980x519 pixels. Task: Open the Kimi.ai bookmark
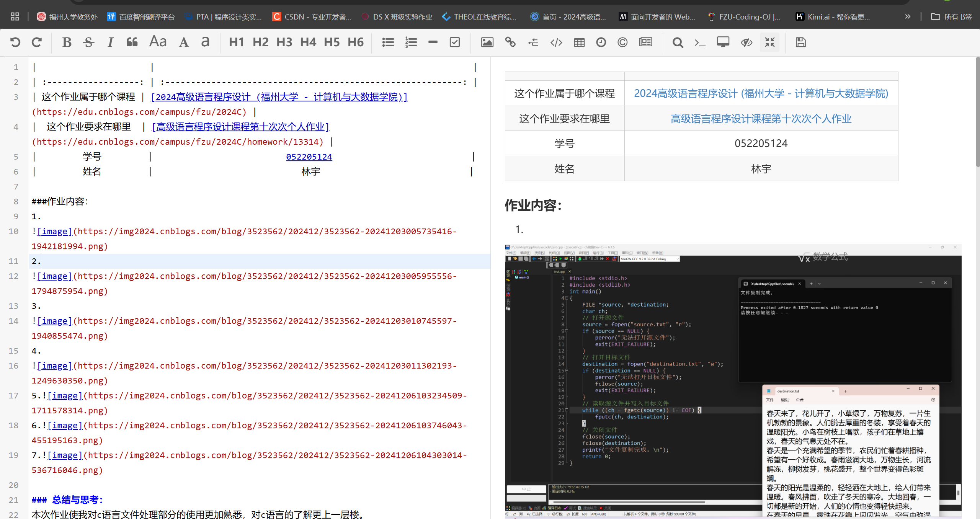(x=833, y=17)
